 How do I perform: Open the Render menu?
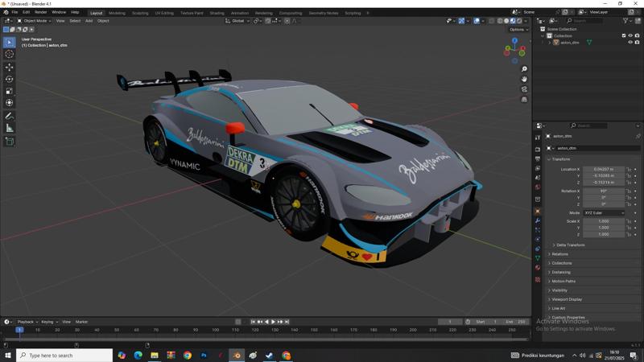coord(41,12)
